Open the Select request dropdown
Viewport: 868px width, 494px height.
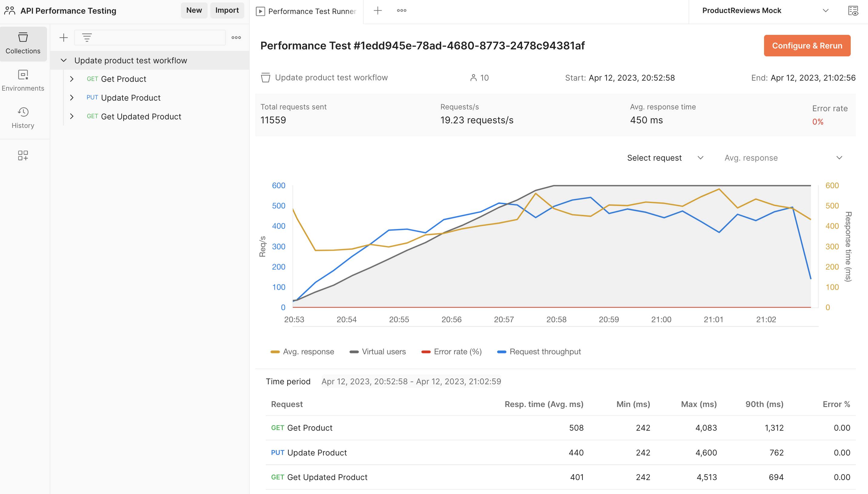click(x=665, y=158)
